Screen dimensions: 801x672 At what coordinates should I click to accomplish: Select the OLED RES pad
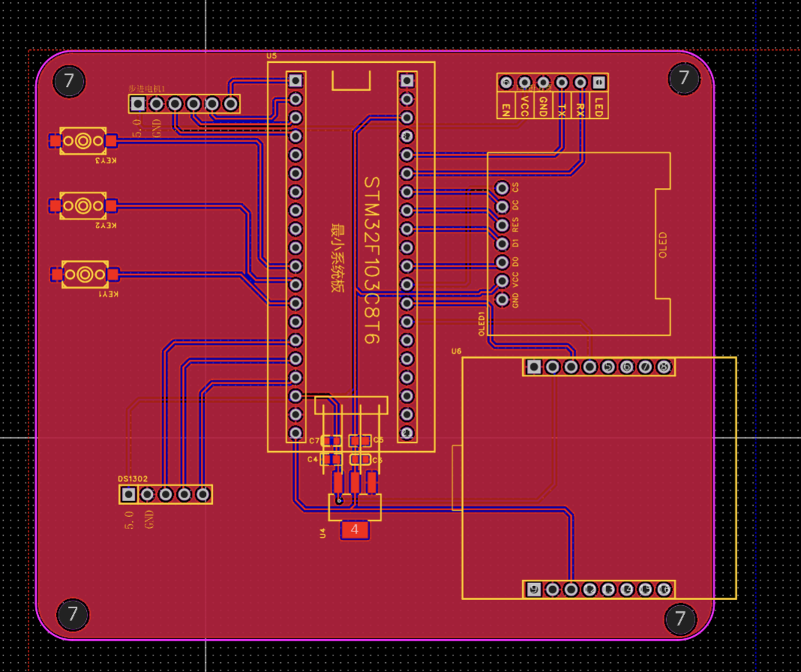tap(502, 225)
